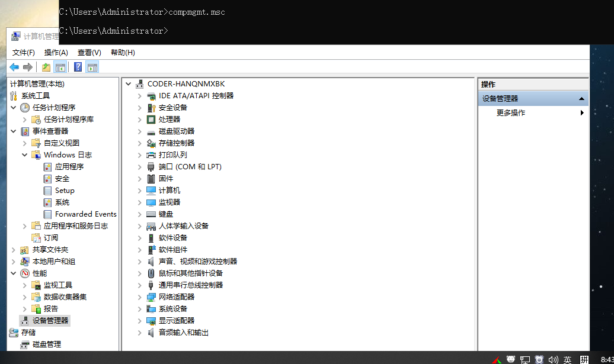Collapse the CODER-HANQNMXBK root node

click(128, 84)
